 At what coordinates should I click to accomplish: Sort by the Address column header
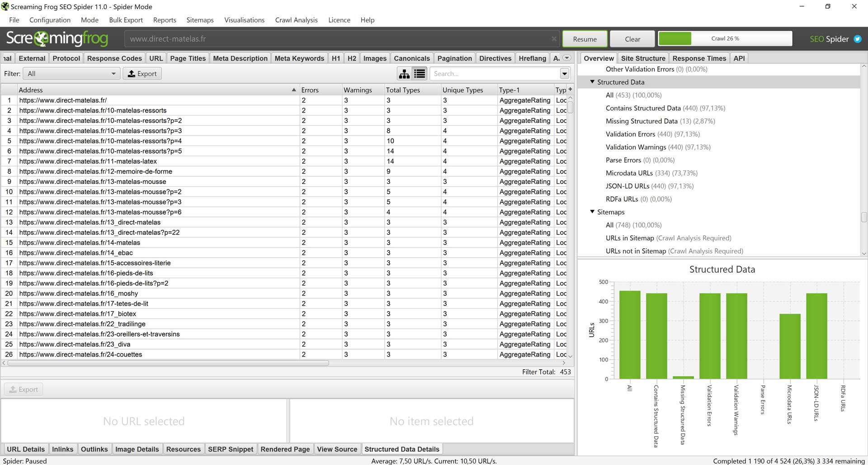tap(158, 90)
